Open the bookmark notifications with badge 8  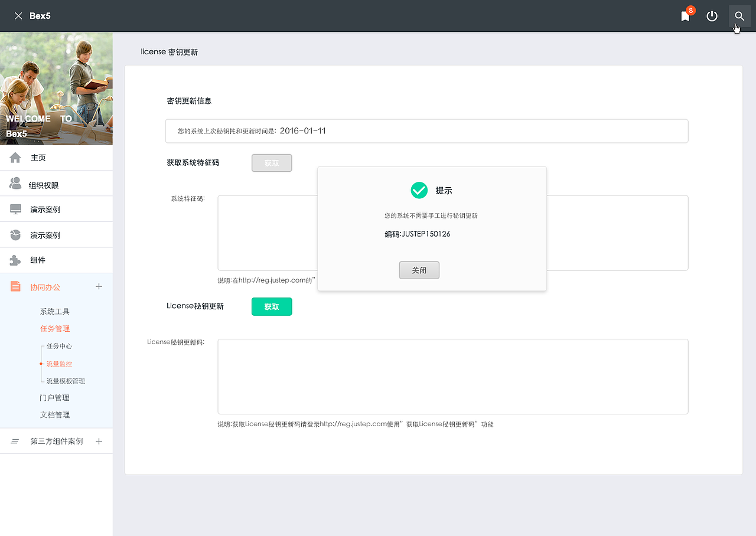686,15
